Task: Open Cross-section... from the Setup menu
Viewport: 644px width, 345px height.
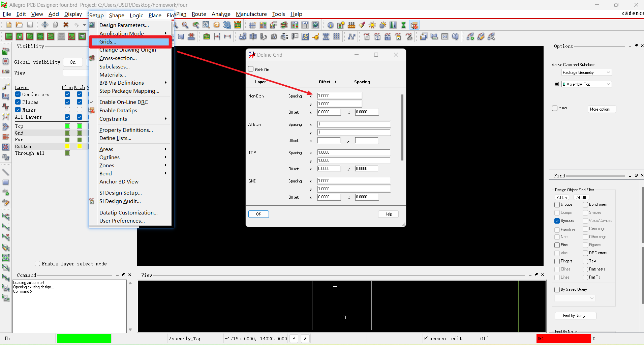Action: coord(130,58)
